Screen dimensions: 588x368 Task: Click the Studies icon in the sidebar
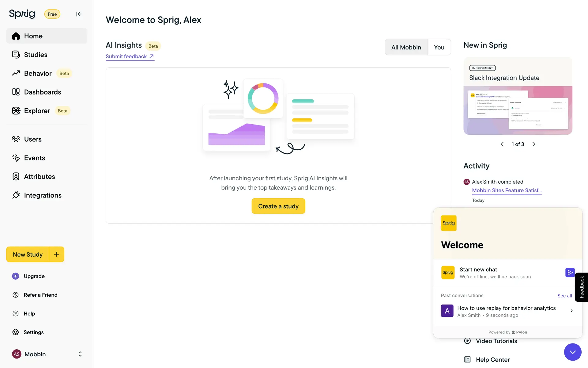click(x=16, y=55)
